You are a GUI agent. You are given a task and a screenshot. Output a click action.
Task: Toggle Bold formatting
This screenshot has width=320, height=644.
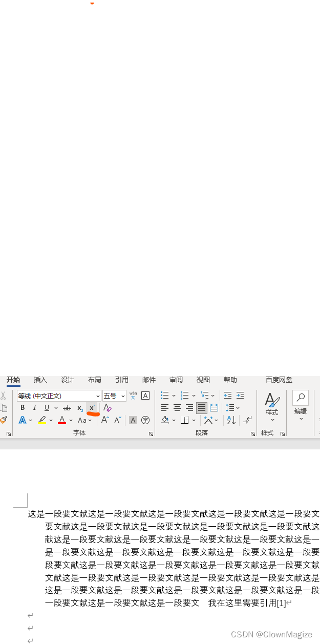23,408
